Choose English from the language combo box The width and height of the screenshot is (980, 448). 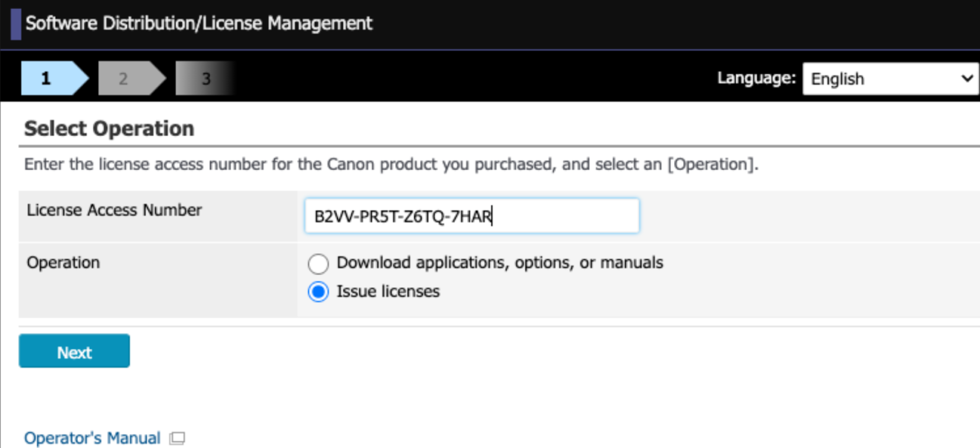[x=889, y=79]
